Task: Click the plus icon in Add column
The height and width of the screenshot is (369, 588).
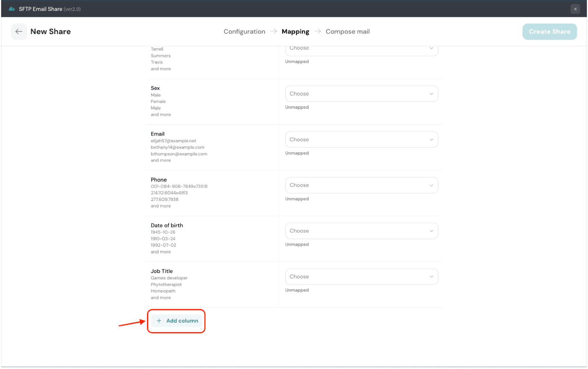Action: (159, 321)
